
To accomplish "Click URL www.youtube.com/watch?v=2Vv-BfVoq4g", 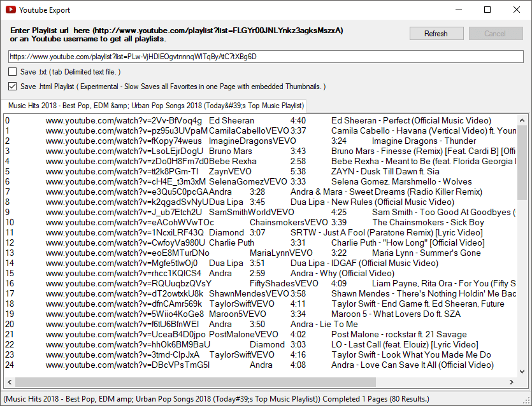I will 124,121.
